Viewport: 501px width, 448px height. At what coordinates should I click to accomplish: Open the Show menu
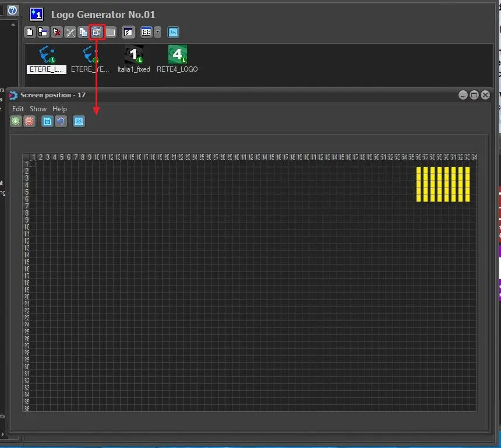(38, 109)
